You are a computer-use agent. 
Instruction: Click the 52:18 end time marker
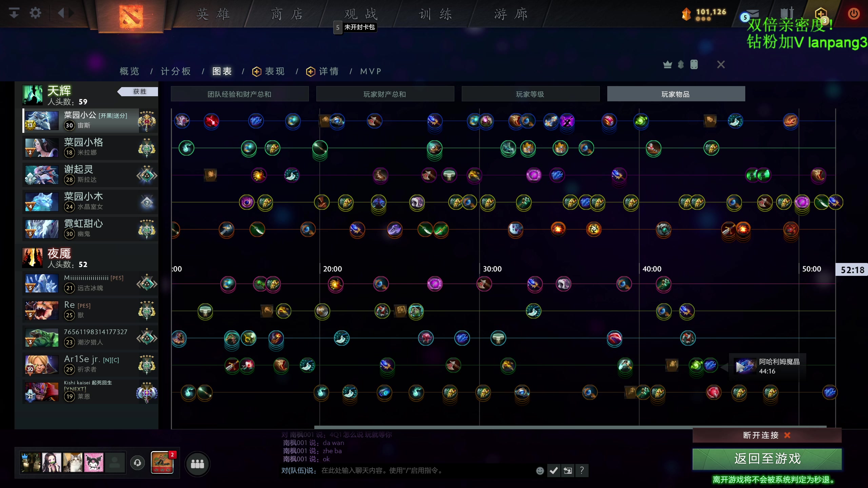pyautogui.click(x=852, y=270)
